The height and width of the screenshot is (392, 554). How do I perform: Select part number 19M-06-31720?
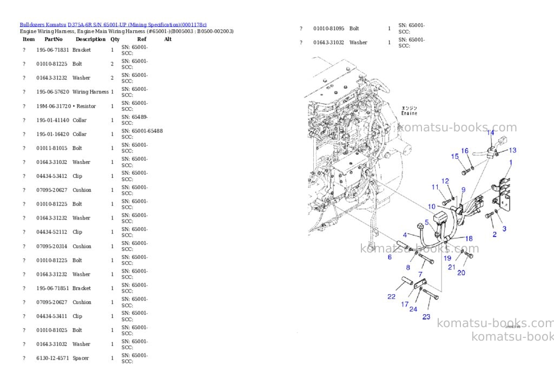click(54, 106)
